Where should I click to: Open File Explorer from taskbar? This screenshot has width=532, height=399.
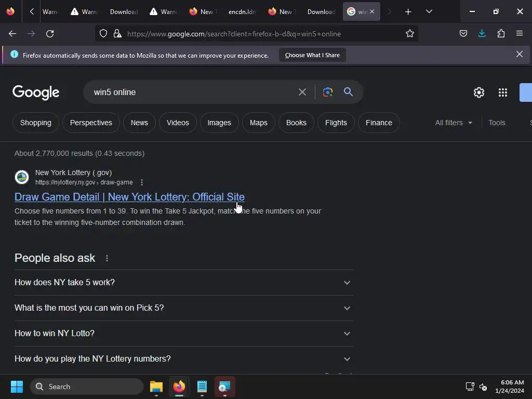[156, 387]
